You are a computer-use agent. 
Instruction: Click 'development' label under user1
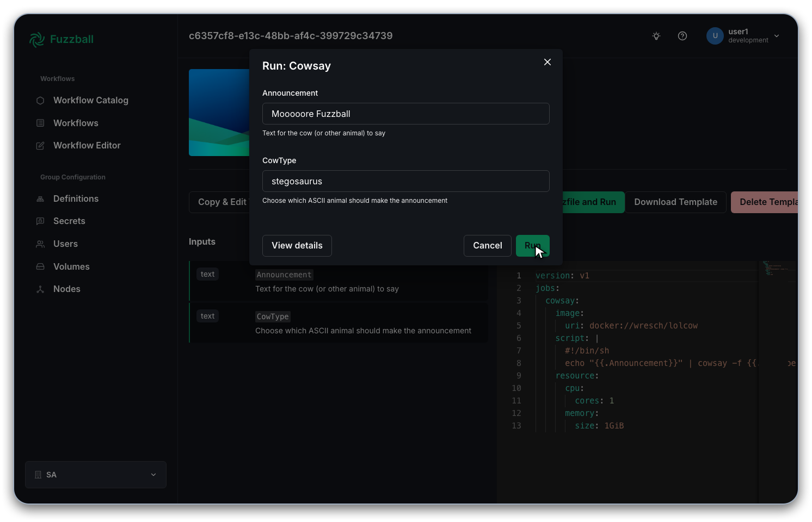coord(748,40)
